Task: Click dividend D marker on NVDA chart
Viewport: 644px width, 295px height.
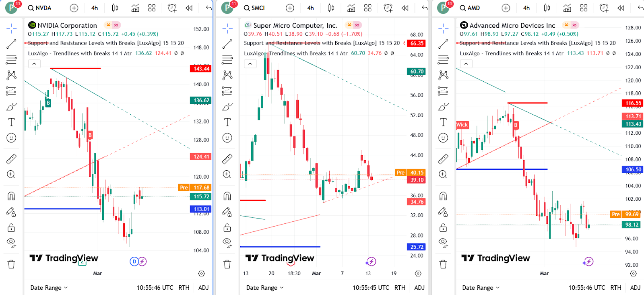Action: [x=134, y=262]
